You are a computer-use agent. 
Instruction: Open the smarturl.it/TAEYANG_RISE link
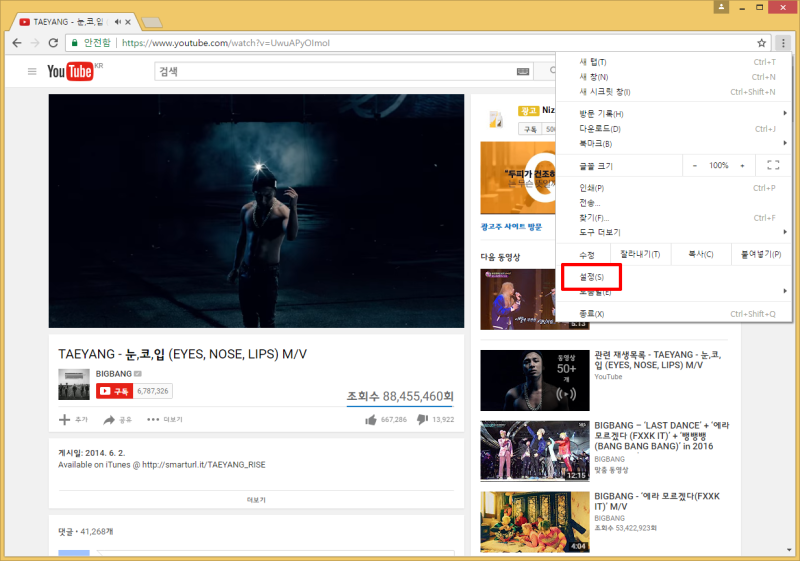(204, 465)
